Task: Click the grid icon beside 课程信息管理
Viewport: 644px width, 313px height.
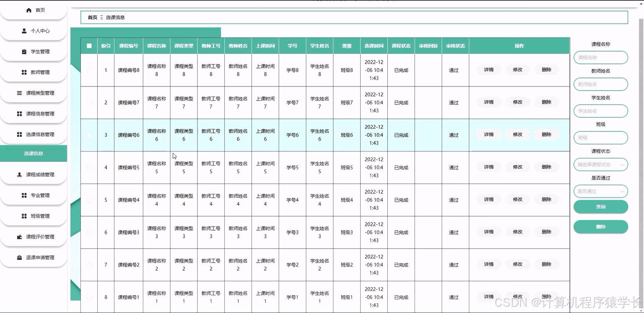Action: [x=19, y=114]
